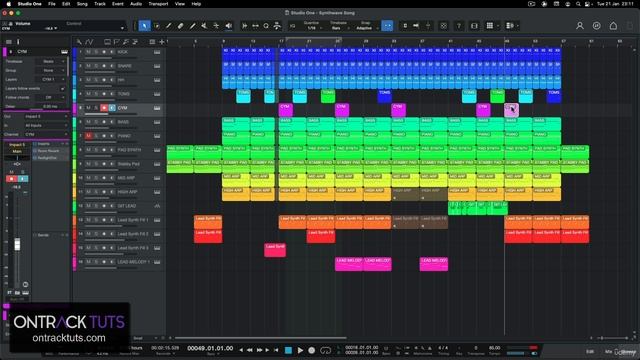This screenshot has width=640, height=360.
Task: Open the Quantize value dropdown
Action: tap(313, 28)
